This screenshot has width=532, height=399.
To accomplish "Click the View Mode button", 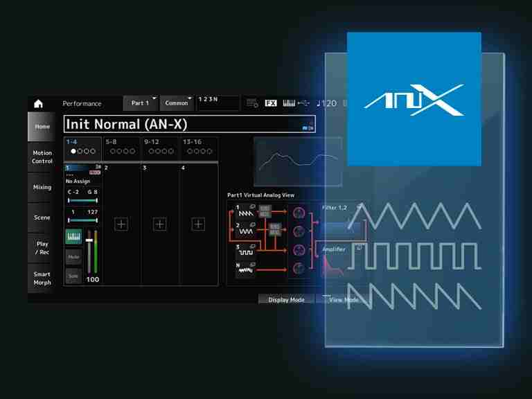I will tap(344, 299).
